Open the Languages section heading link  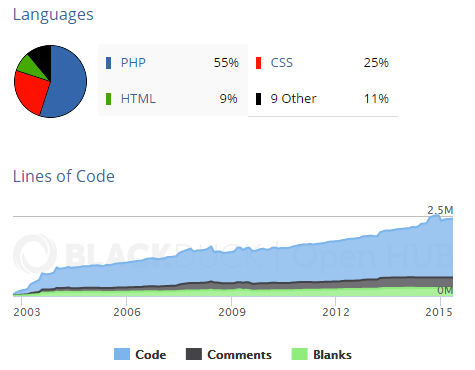[x=53, y=15]
